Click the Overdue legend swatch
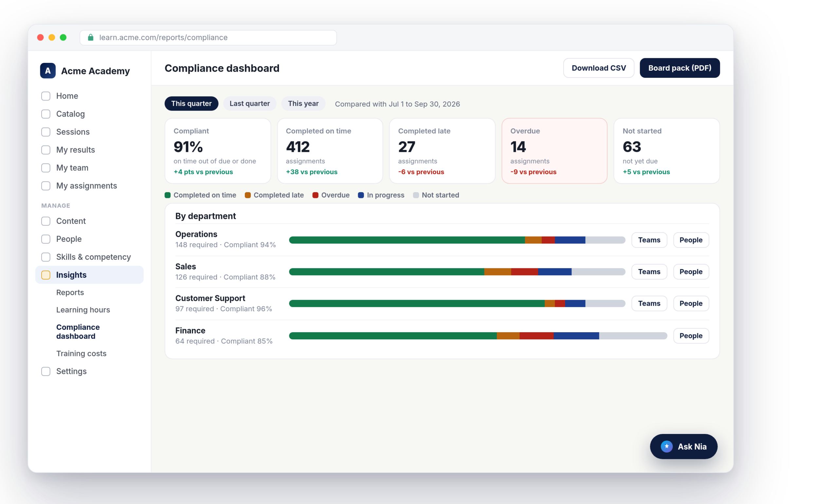The height and width of the screenshot is (504, 838). coord(315,195)
